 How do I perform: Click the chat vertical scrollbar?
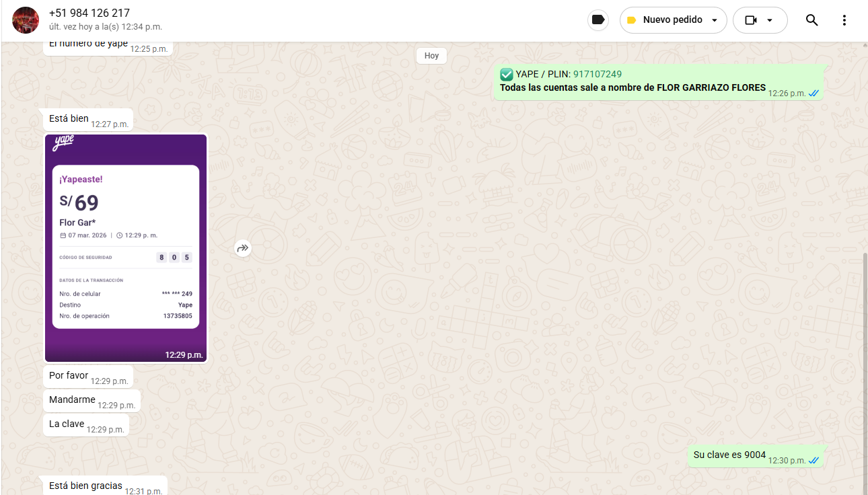coord(865,370)
